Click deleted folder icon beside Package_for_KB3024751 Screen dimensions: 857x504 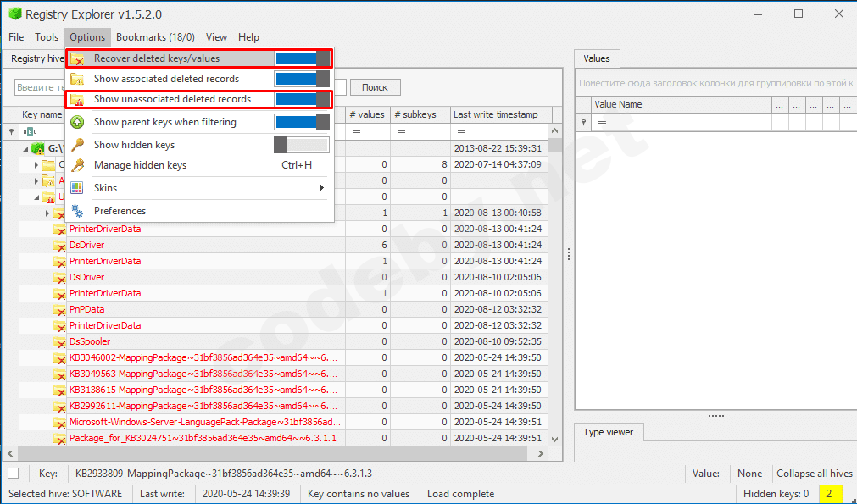click(x=59, y=439)
